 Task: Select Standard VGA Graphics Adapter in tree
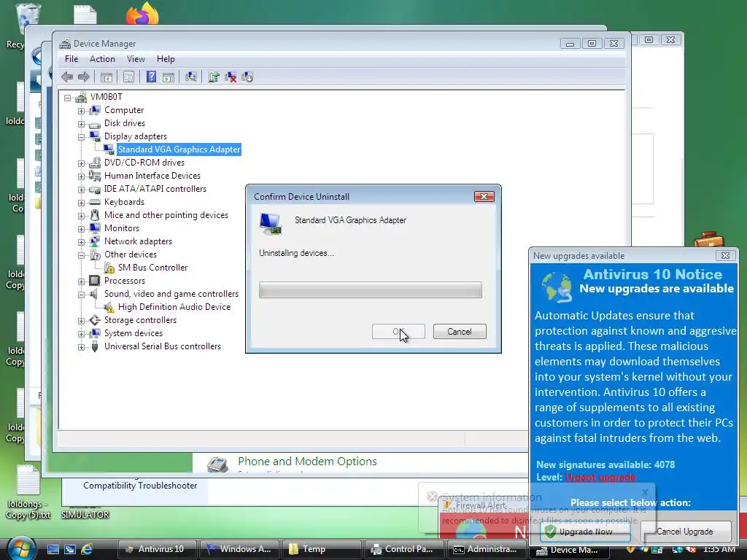pos(179,149)
